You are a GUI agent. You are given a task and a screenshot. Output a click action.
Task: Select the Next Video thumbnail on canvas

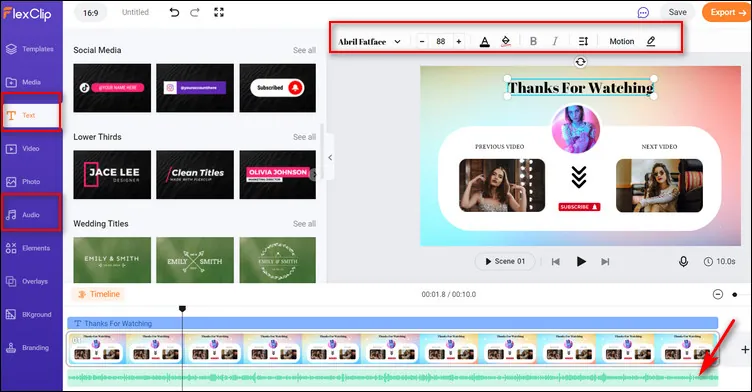point(659,185)
